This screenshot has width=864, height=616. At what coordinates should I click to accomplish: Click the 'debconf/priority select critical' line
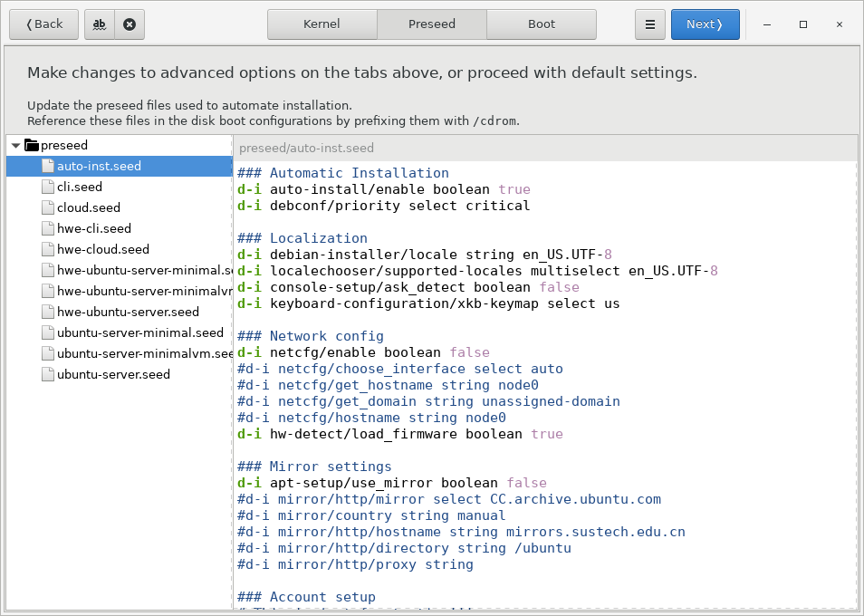[x=383, y=206]
